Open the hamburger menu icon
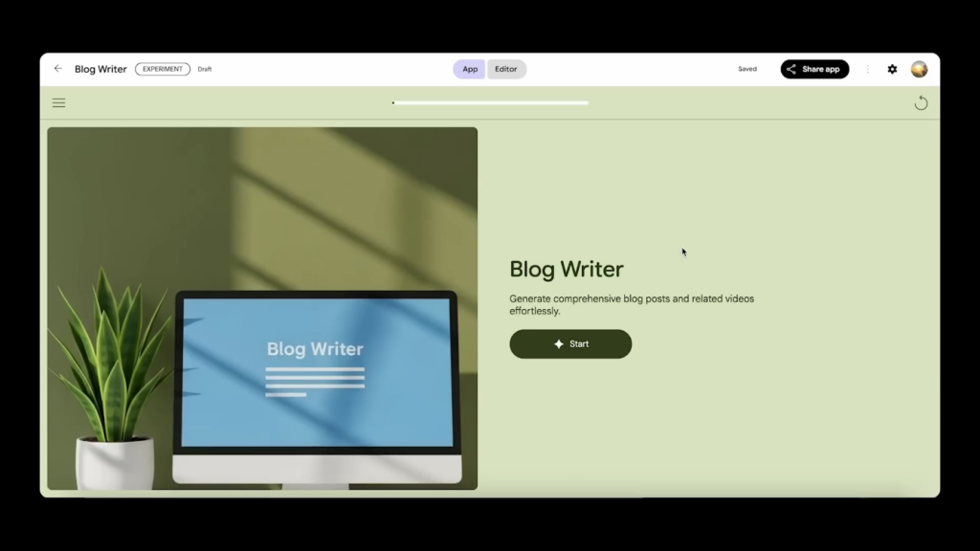This screenshot has width=980, height=551. [58, 103]
